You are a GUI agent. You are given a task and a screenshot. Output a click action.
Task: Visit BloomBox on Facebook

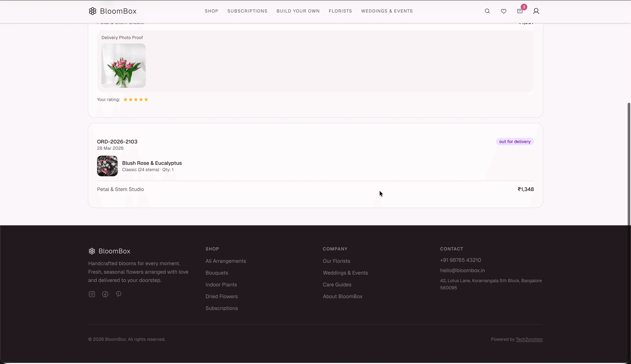(105, 294)
